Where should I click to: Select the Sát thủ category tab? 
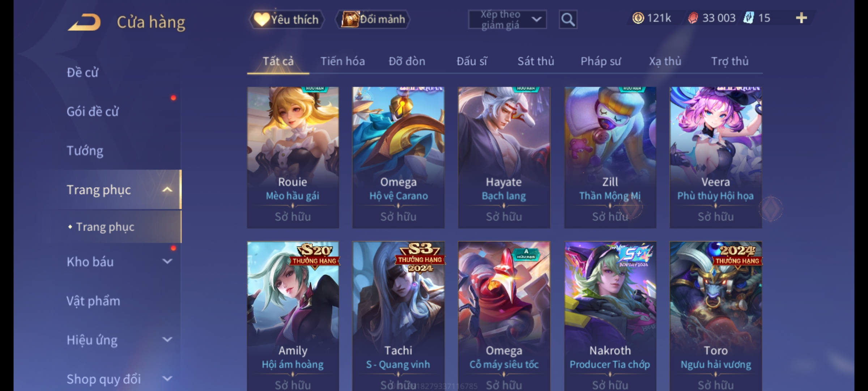pos(536,61)
